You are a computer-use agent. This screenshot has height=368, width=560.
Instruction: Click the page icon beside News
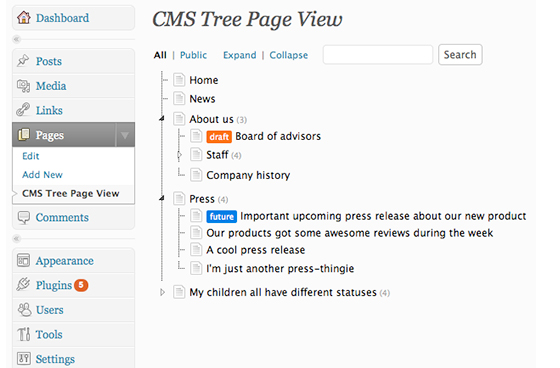tap(179, 98)
